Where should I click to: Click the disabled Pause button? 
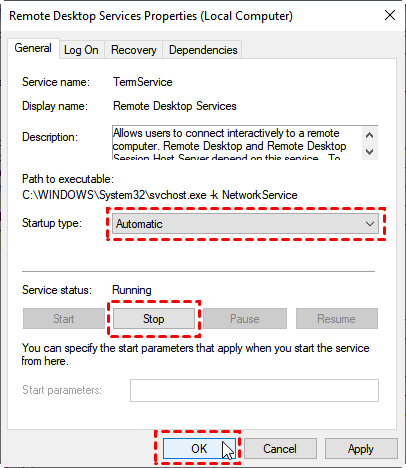[x=245, y=319]
